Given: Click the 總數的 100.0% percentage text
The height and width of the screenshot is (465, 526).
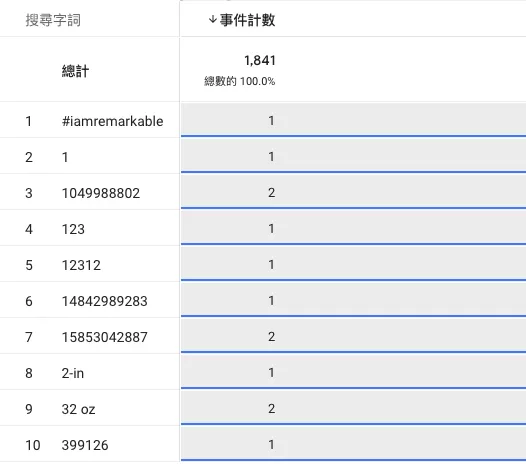Looking at the screenshot, I should pyautogui.click(x=240, y=81).
